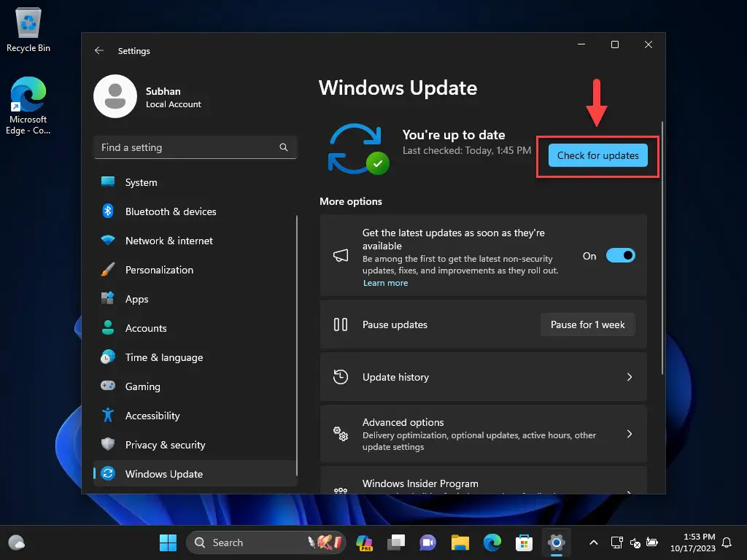Screen dimensions: 747x560
Task: Click the Subhan Local Account name
Action: click(x=174, y=97)
